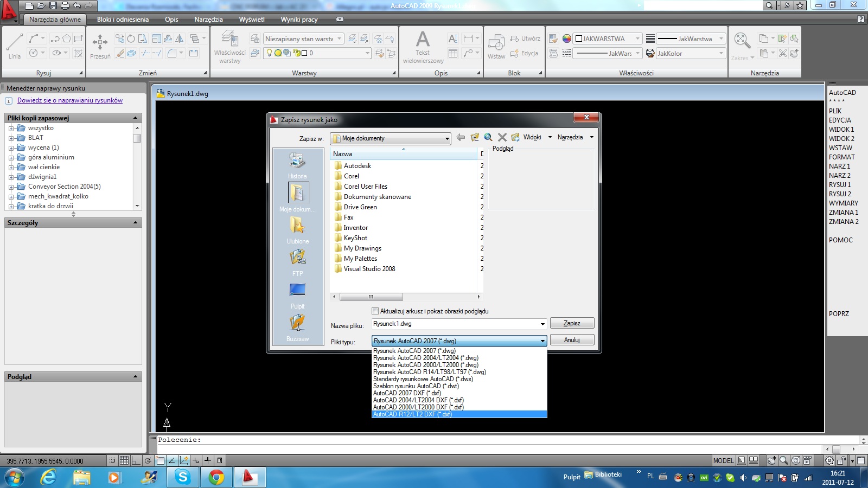The image size is (868, 488).
Task: Open Buzzsaw in the dialog places bar
Action: point(297,328)
